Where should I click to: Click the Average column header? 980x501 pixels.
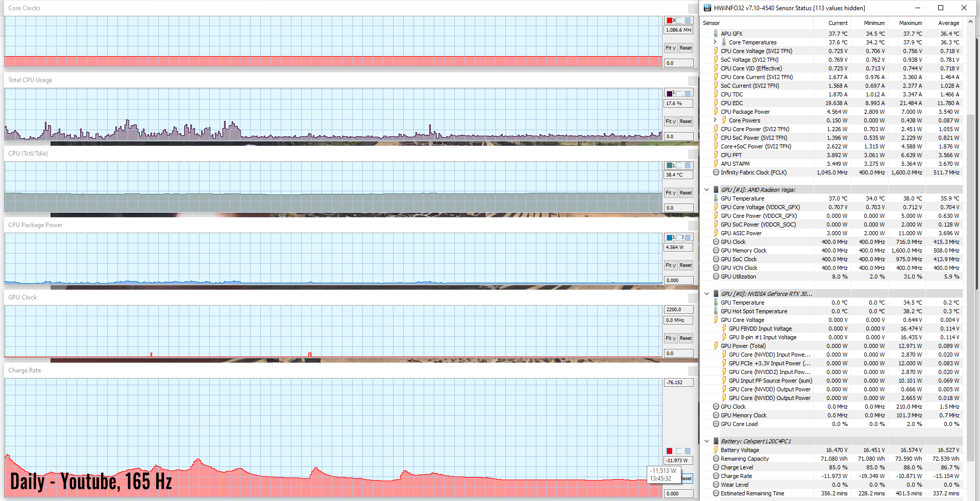point(948,23)
